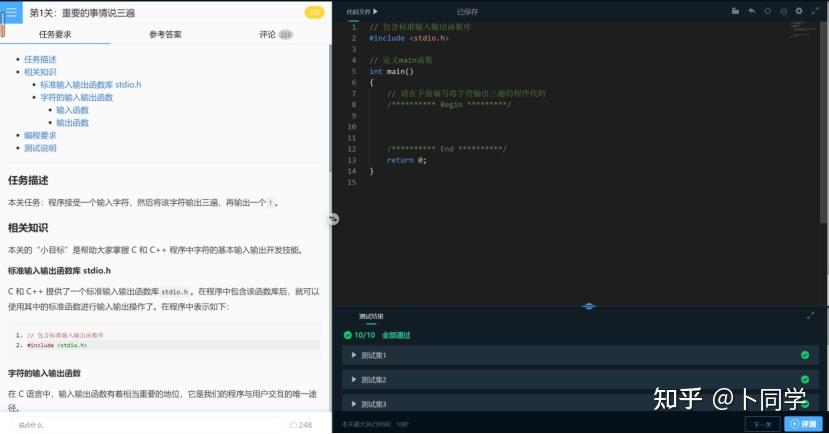Click the undo arrow icon in editor toolbar
The height and width of the screenshot is (434, 829).
coord(751,11)
